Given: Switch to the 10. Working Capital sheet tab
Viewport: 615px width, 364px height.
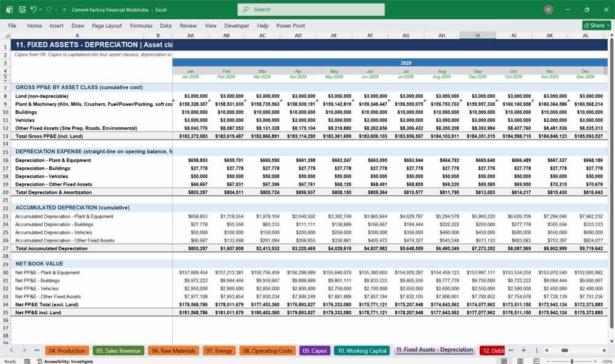Looking at the screenshot, I should tap(362, 350).
